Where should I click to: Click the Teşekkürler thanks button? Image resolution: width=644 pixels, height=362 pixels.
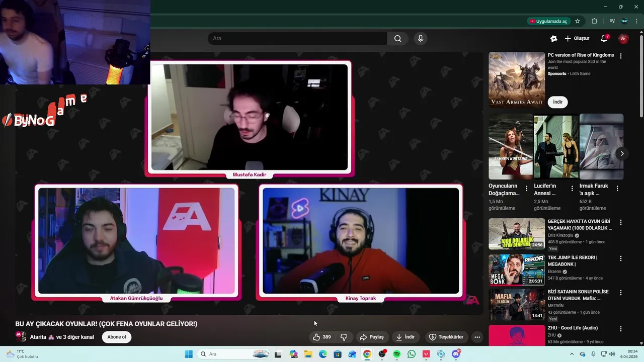(x=446, y=337)
